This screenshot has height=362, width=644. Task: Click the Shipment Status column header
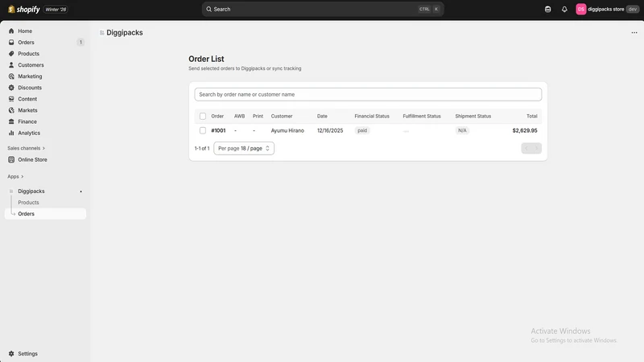point(473,116)
